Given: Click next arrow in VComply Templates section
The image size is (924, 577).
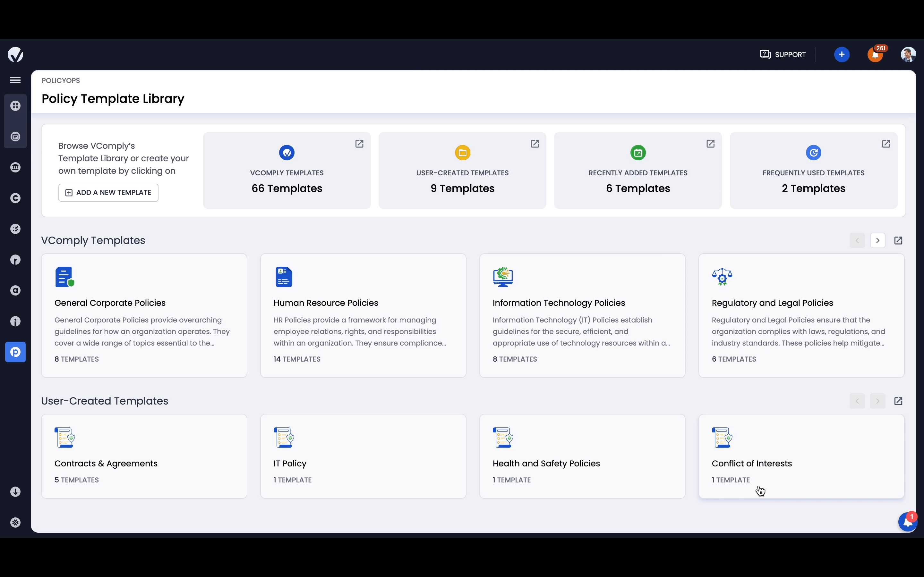Looking at the screenshot, I should click(877, 240).
